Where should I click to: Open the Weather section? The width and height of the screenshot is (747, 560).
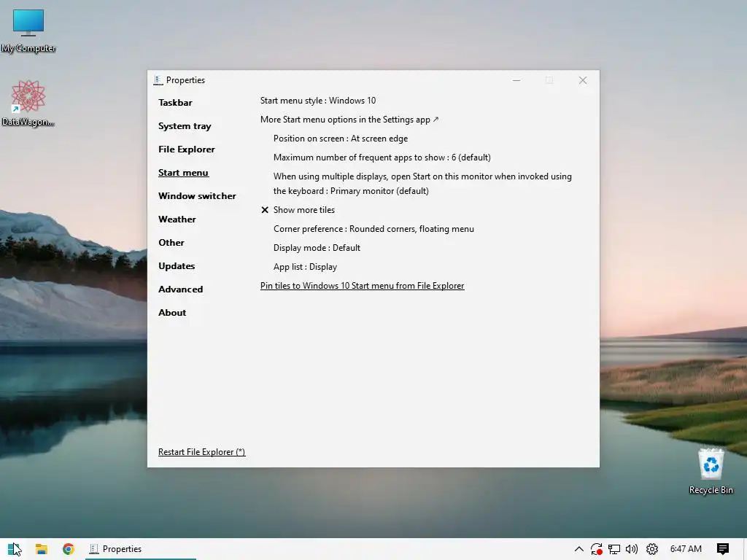[x=177, y=219]
